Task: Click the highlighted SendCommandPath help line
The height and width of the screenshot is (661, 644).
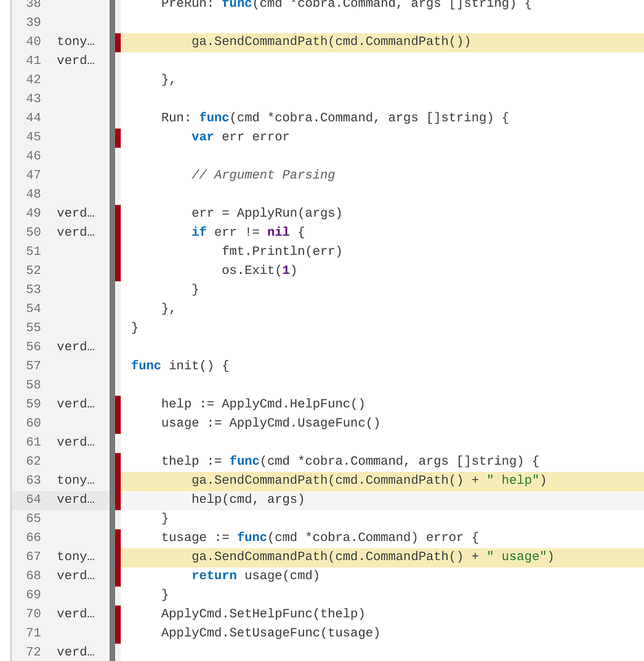Action: (368, 480)
